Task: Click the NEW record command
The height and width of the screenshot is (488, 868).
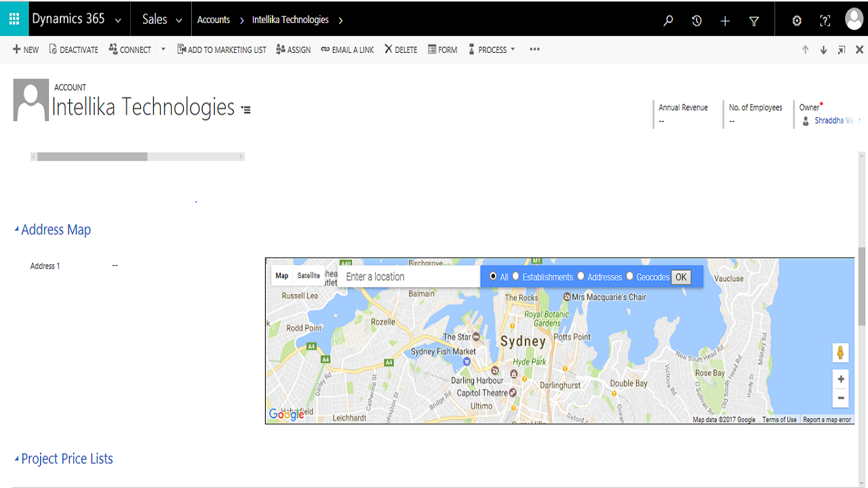Action: 26,49
